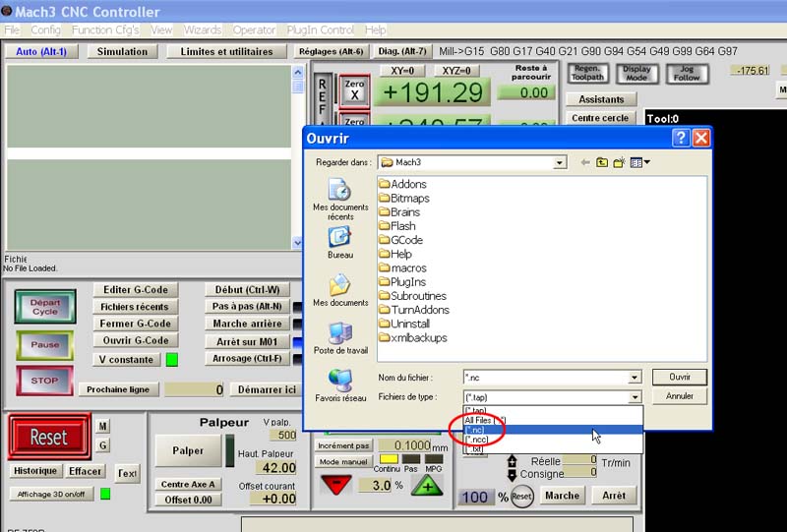
Task: Open Mes documents shortcut in dialog
Action: tap(340, 290)
